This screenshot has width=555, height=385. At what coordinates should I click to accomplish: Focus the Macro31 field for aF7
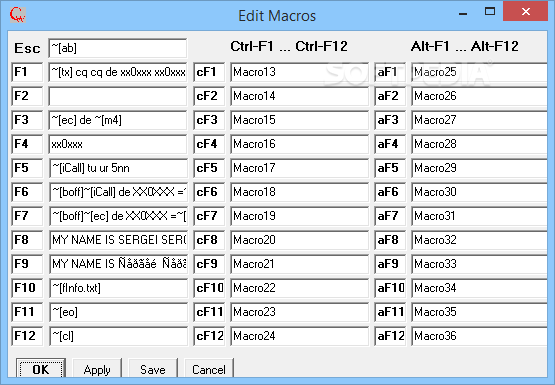tap(479, 216)
